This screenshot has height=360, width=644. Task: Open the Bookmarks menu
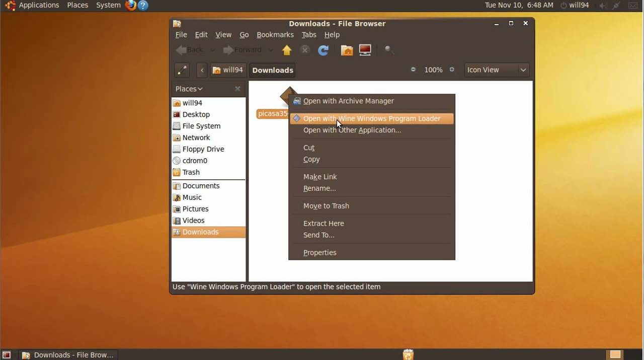[275, 35]
